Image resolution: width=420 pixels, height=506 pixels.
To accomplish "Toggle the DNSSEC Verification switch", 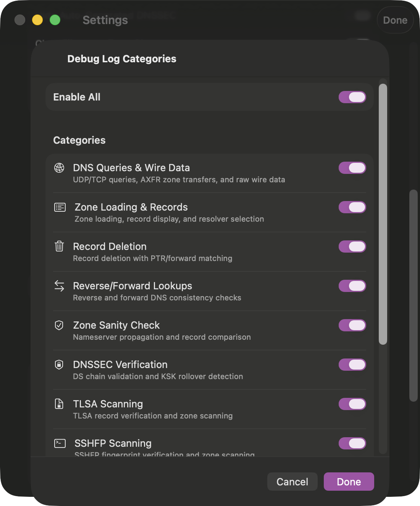I will 352,365.
